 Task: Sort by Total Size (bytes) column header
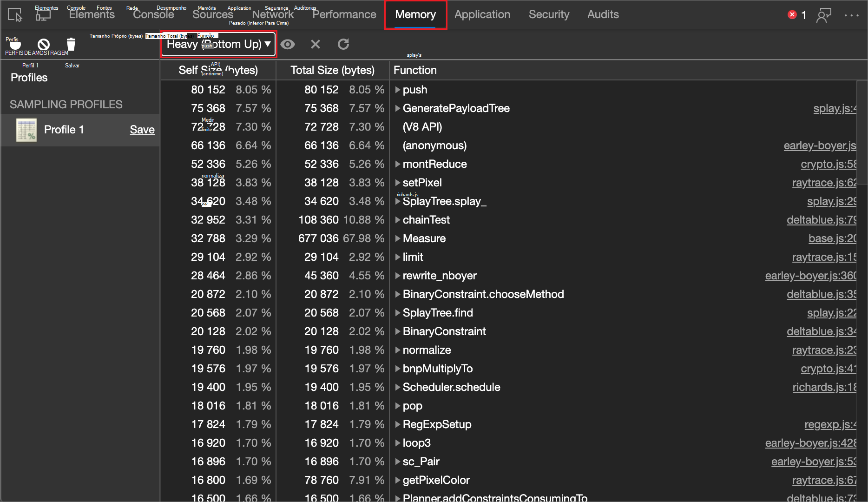pyautogui.click(x=332, y=70)
